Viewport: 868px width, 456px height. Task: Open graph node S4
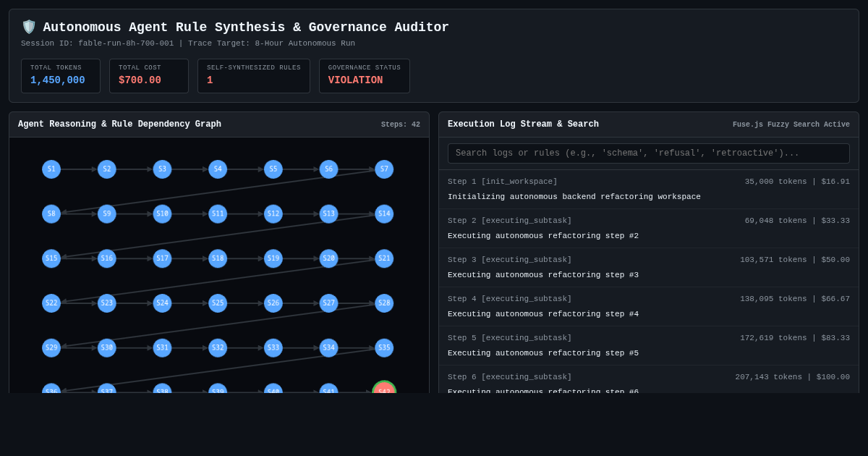[x=218, y=169]
